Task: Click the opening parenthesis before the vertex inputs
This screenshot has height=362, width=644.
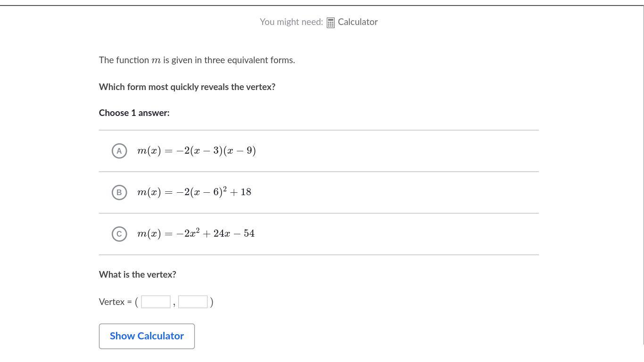Action: 137,302
